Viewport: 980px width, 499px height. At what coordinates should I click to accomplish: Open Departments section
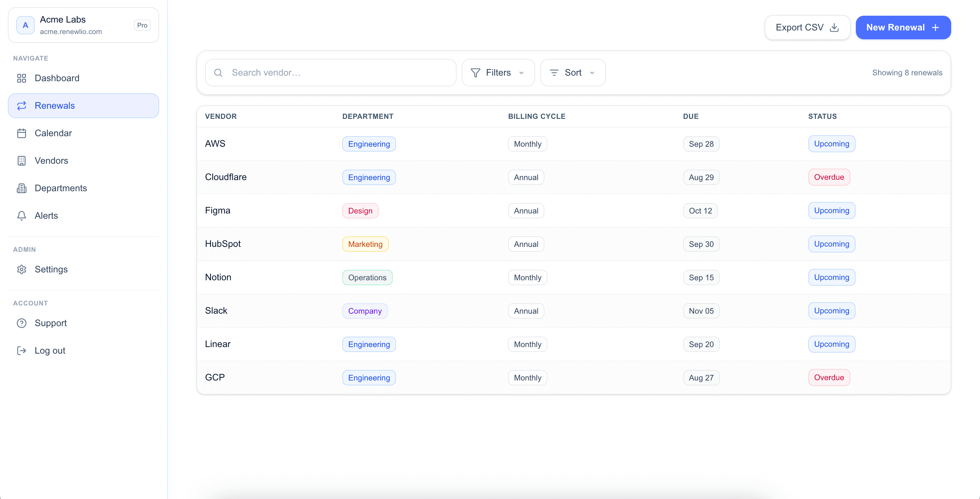click(x=83, y=188)
